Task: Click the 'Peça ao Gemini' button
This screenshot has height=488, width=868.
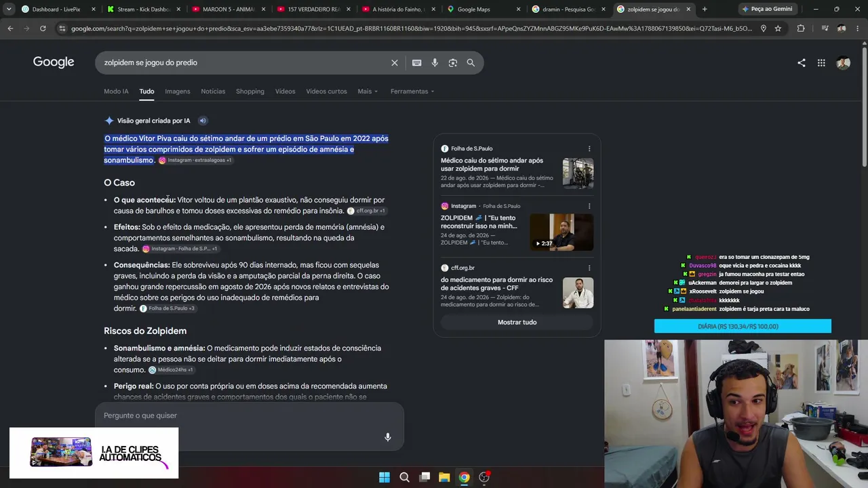Action: point(766,9)
